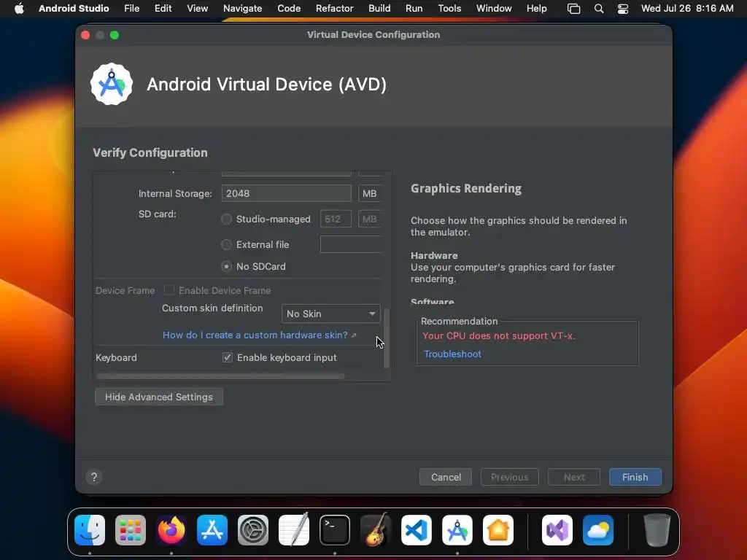Open the Run menu
This screenshot has width=747, height=560.
pyautogui.click(x=414, y=8)
